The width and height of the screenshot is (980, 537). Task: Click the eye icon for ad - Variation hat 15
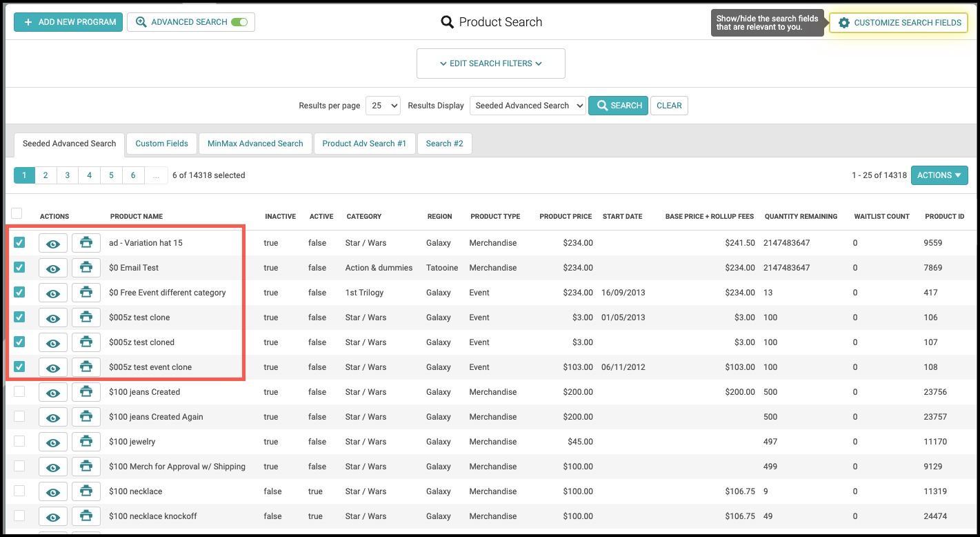click(53, 243)
